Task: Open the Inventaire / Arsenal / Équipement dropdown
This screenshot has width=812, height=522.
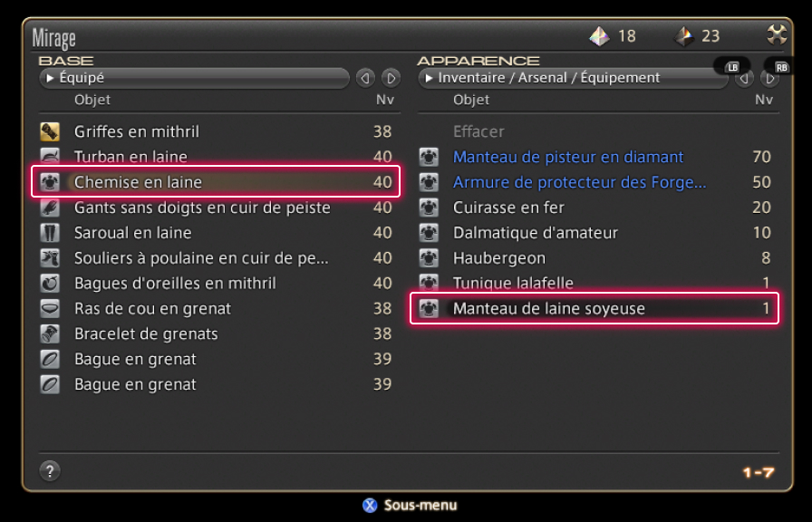Action: coord(573,78)
